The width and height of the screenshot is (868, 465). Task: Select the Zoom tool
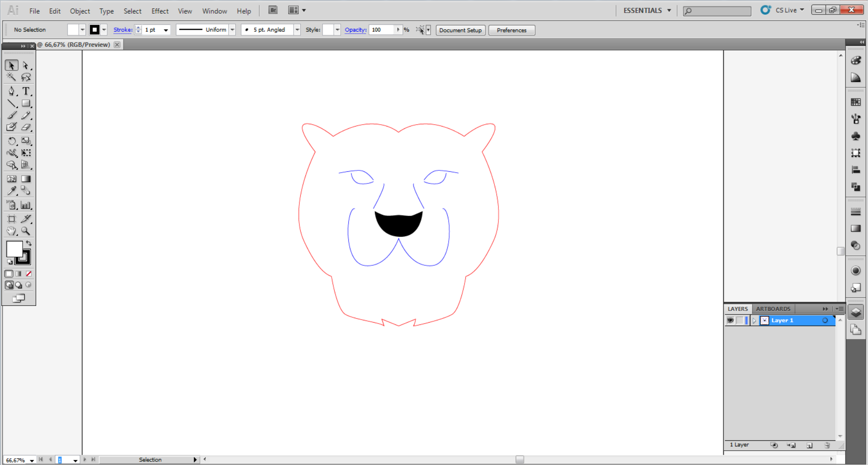coord(26,231)
